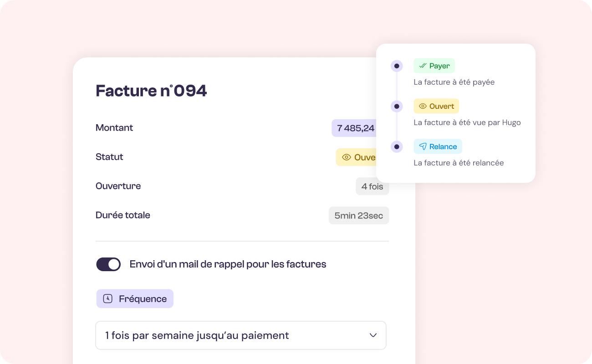Click the Facture n°094 title
The width and height of the screenshot is (592, 364).
pos(151,91)
